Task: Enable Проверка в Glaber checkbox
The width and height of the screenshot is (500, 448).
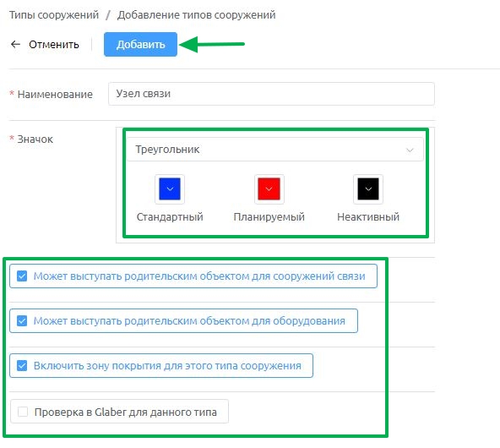Action: click(x=23, y=412)
